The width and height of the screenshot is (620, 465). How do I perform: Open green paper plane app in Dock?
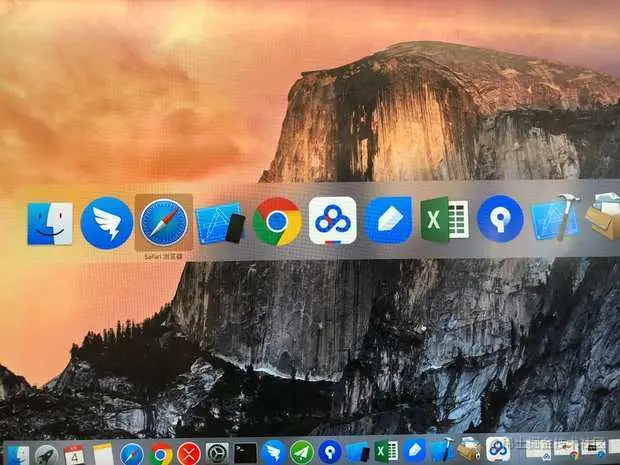(x=302, y=452)
